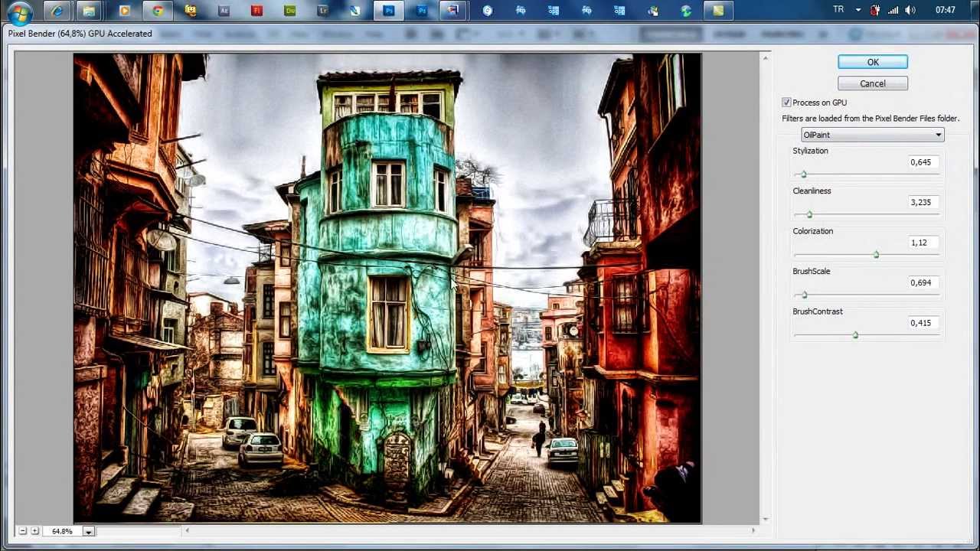
Task: Adjust the Cleanliness slider
Action: [x=809, y=214]
